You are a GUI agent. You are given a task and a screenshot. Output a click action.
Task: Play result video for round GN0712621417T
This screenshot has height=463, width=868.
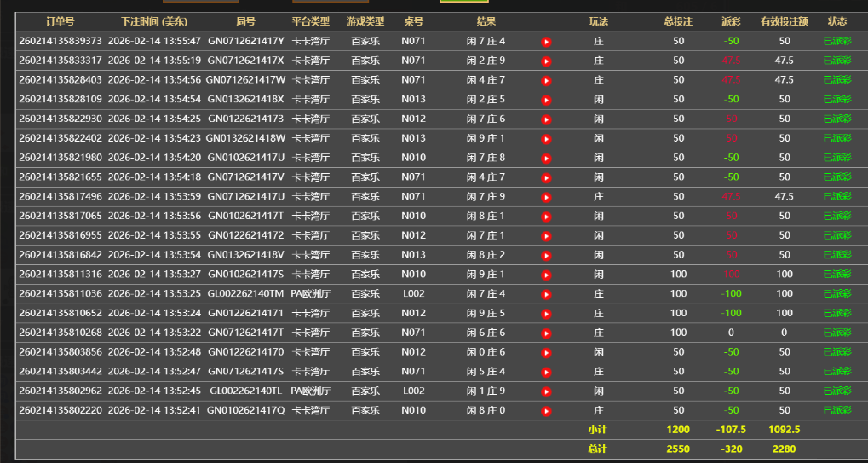point(547,333)
